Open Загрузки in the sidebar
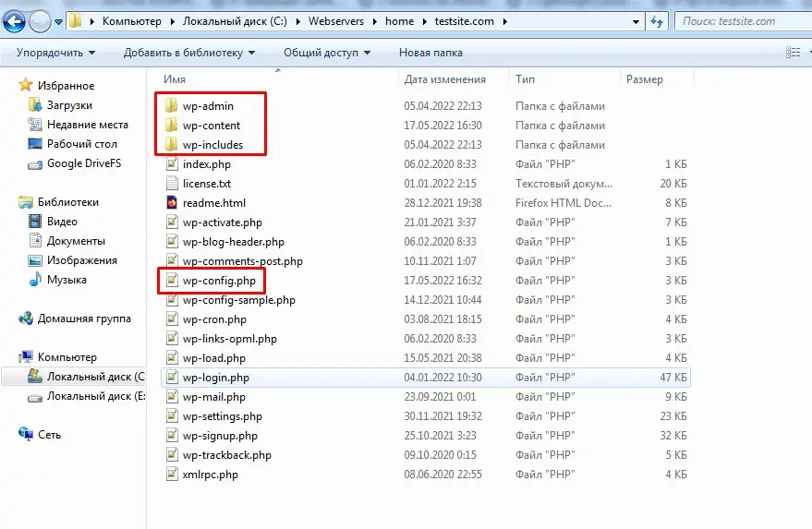Screen dimensions: 812x529 coord(69,105)
